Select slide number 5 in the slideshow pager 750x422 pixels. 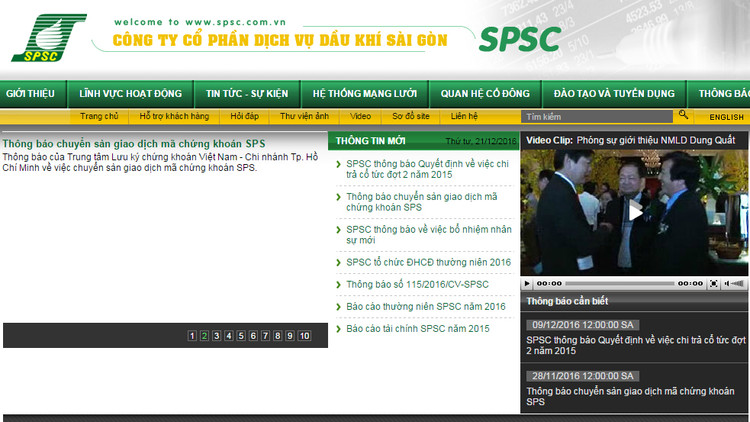[241, 336]
